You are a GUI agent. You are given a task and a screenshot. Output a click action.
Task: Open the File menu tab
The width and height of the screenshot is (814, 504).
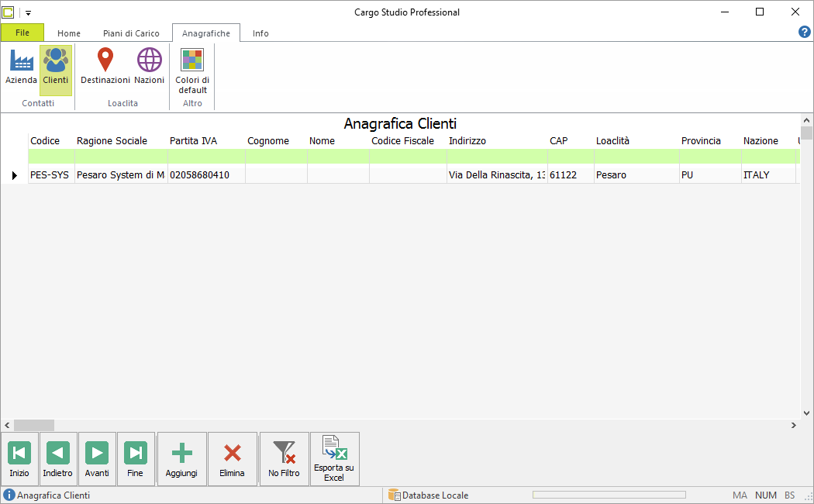click(22, 33)
